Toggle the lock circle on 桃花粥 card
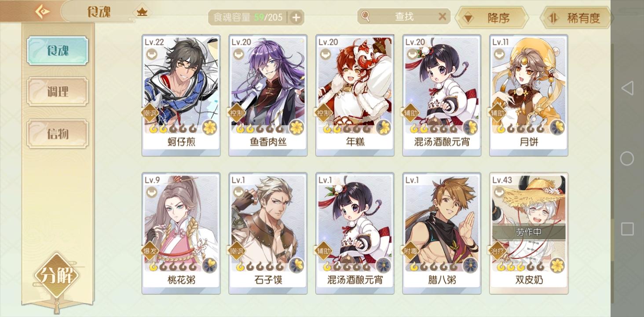644x317 pixels. 151,192
